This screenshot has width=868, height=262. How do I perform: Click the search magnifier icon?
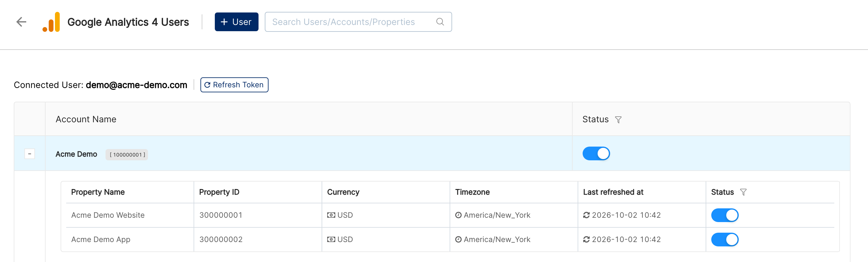(x=440, y=22)
